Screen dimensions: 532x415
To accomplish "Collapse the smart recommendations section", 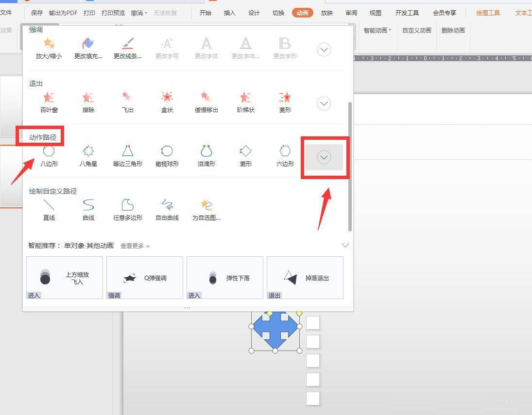I will coord(345,245).
